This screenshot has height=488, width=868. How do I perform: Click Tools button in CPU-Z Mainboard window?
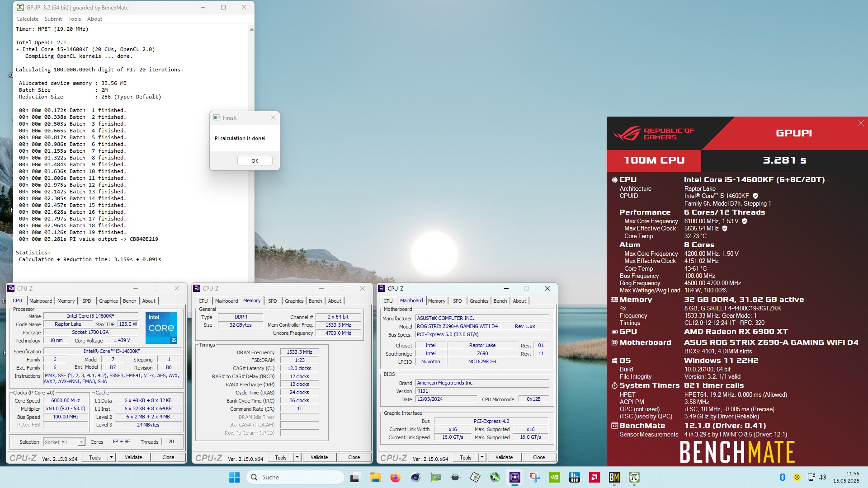click(465, 457)
